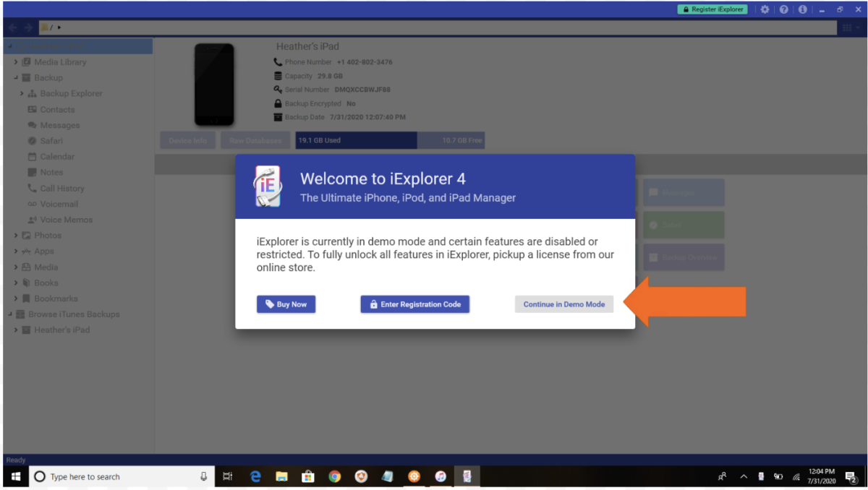This screenshot has width=868, height=490.
Task: Select Messages in the Backup sidebar
Action: 59,125
